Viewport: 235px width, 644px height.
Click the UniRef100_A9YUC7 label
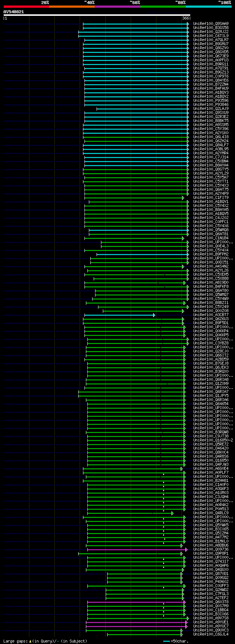pos(211,626)
